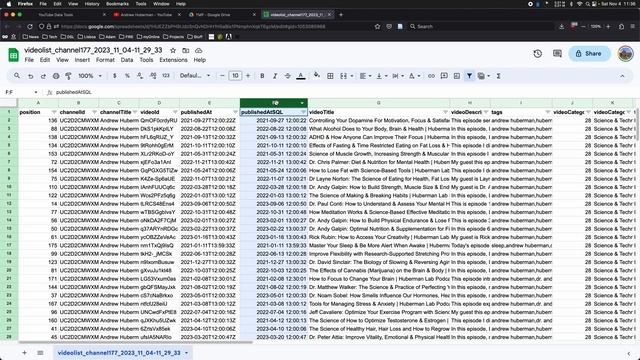Toggle strikethrough formatting

click(x=288, y=76)
